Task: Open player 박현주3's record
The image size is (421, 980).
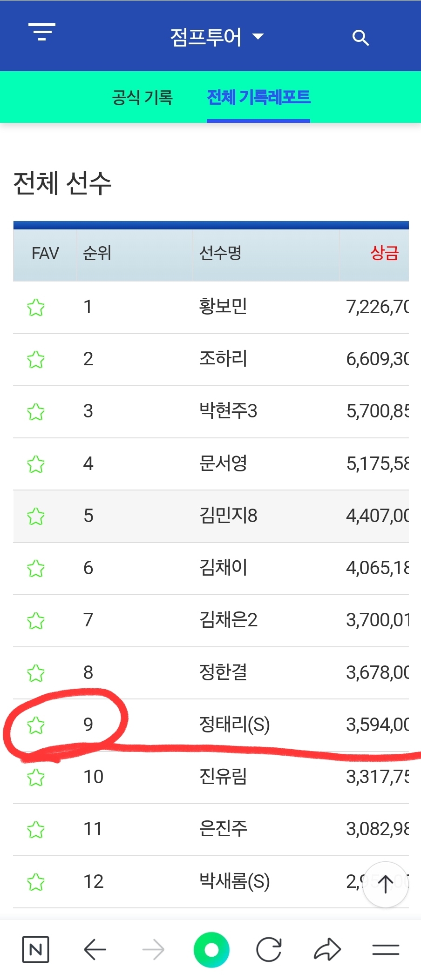Action: coord(228,411)
